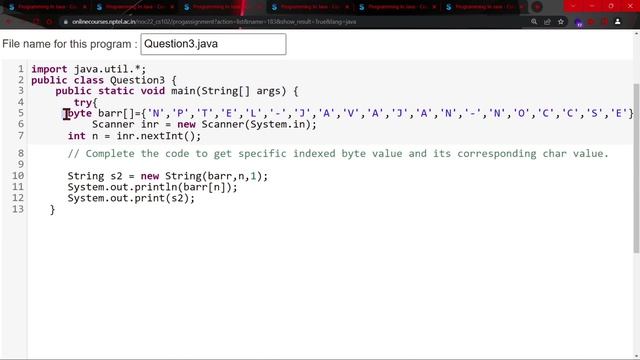
Task: Click the Question3.java file name field
Action: (x=213, y=44)
